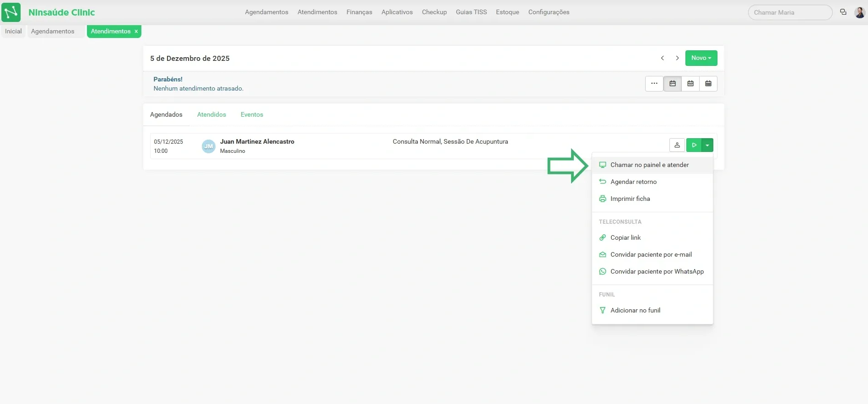
Task: Expand the Novo dropdown button
Action: coord(701,58)
